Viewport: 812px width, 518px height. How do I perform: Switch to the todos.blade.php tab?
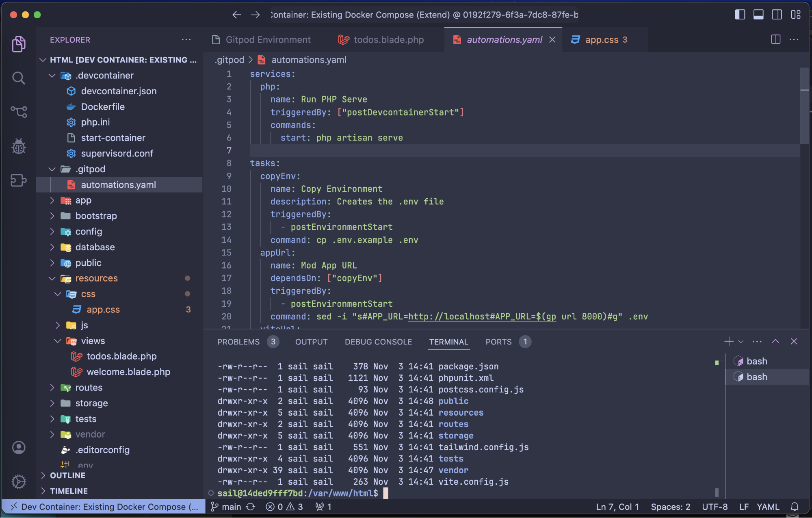(x=388, y=40)
